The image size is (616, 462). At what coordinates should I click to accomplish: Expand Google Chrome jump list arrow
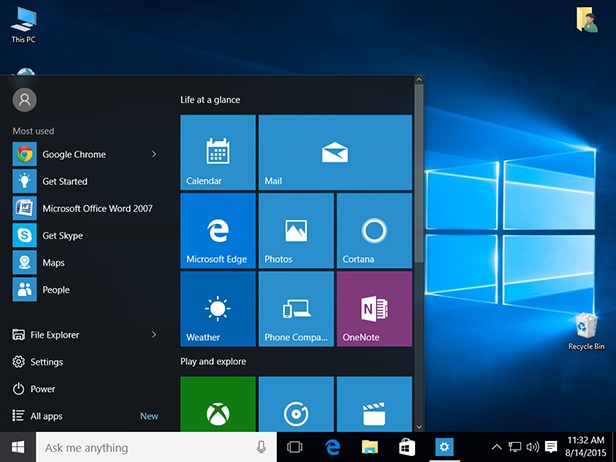pyautogui.click(x=154, y=155)
